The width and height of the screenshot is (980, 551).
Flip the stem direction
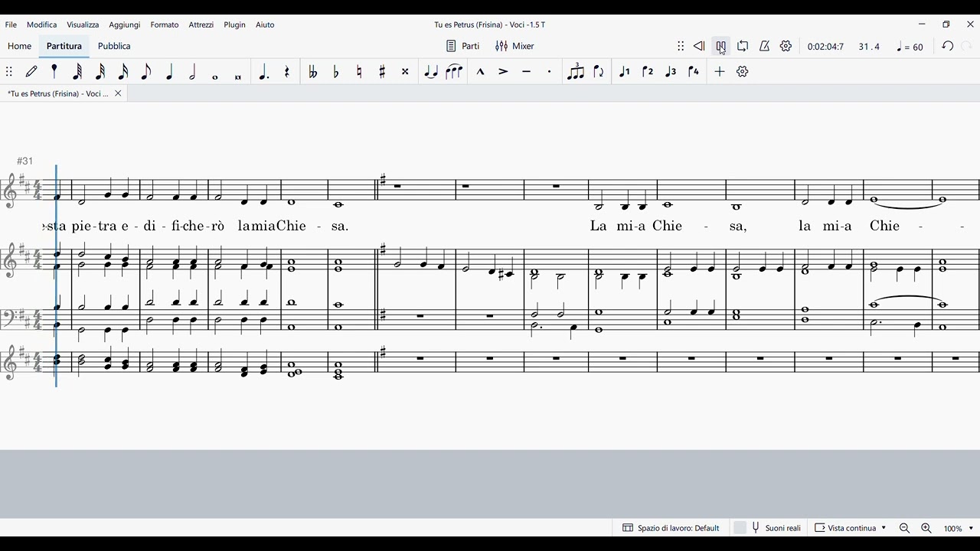(599, 72)
